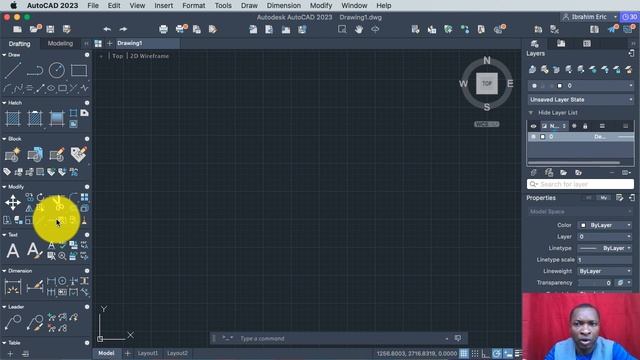Viewport: 640px width, 360px height.
Task: Open the Block Editor tool
Action: 57,155
